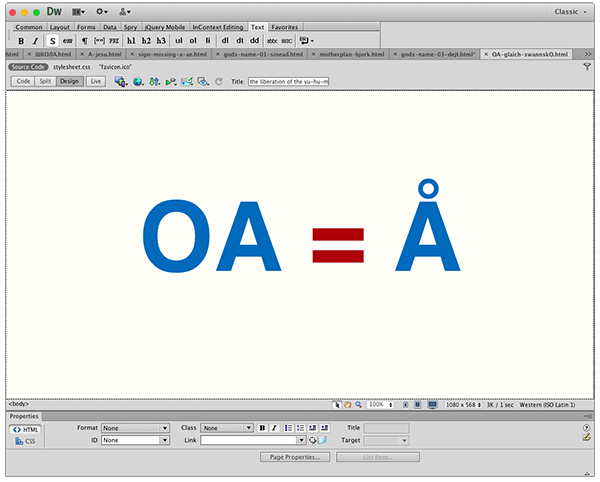This screenshot has width=600, height=482.
Task: Select the Hand tool in status bar
Action: (347, 405)
